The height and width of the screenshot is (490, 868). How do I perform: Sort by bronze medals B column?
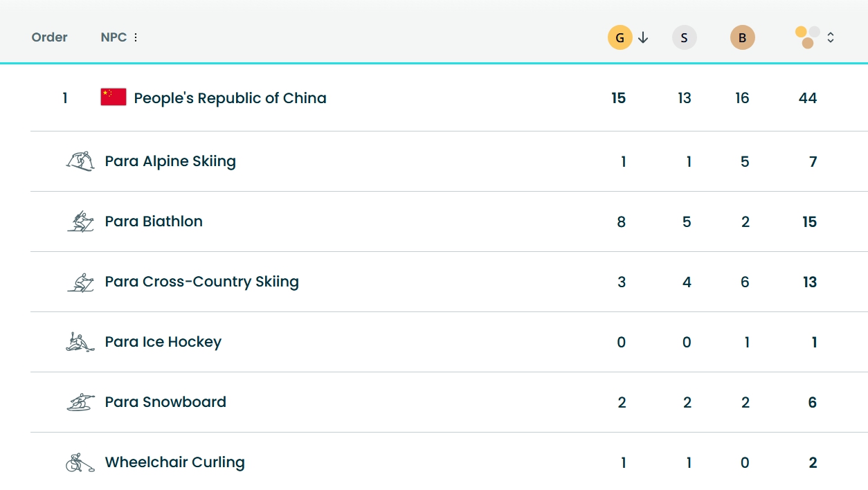coord(742,37)
